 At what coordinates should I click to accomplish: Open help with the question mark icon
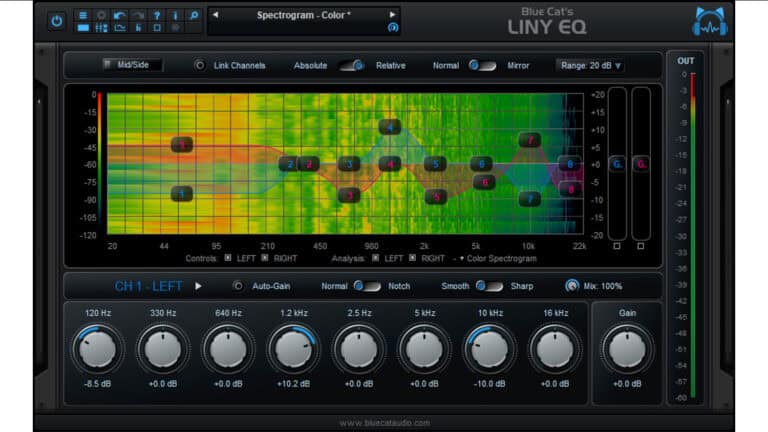tap(157, 15)
